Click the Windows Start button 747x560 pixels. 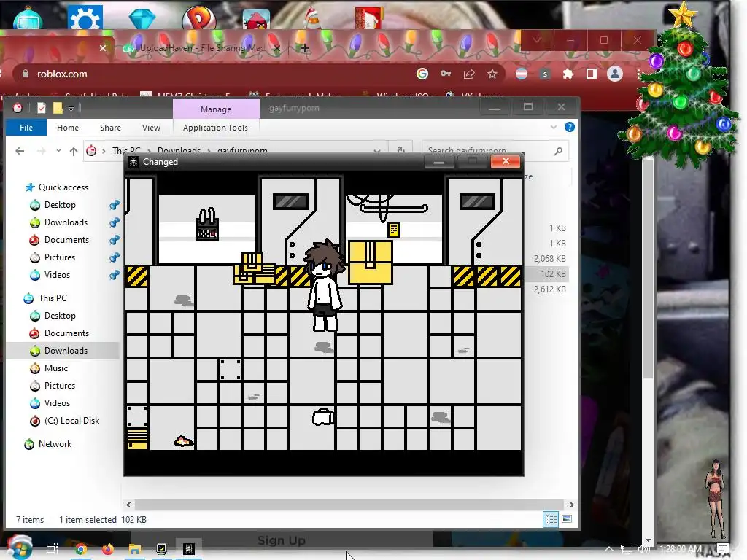(x=19, y=547)
